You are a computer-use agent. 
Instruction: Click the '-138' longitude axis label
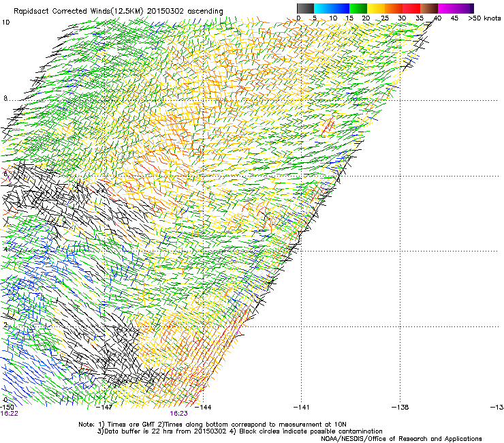click(400, 407)
